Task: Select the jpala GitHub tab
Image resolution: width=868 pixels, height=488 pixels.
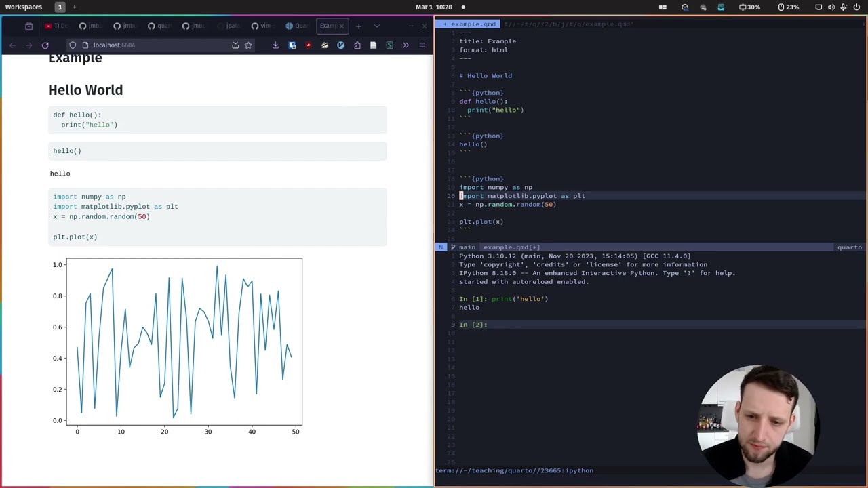Action: tap(229, 26)
